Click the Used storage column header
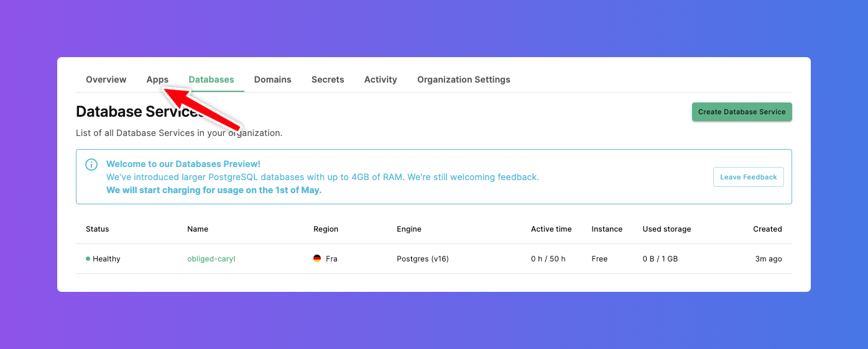Viewport: 868px width, 349px height. coord(667,229)
